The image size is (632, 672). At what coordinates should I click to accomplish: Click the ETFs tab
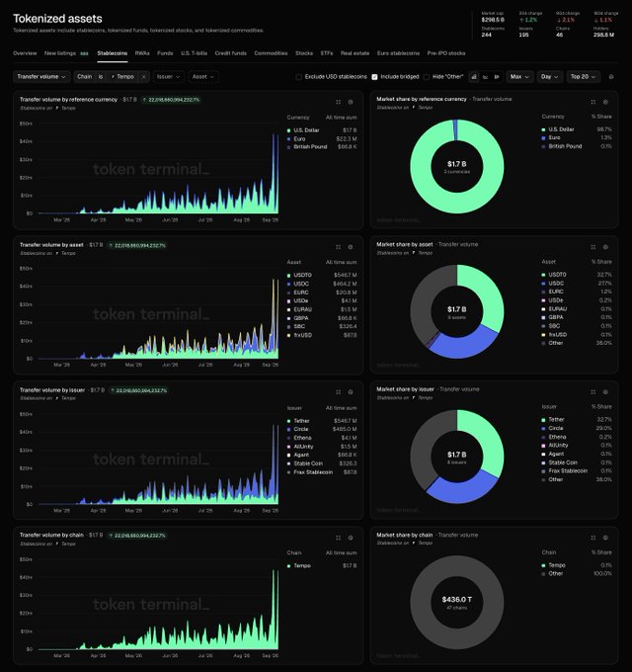[327, 53]
